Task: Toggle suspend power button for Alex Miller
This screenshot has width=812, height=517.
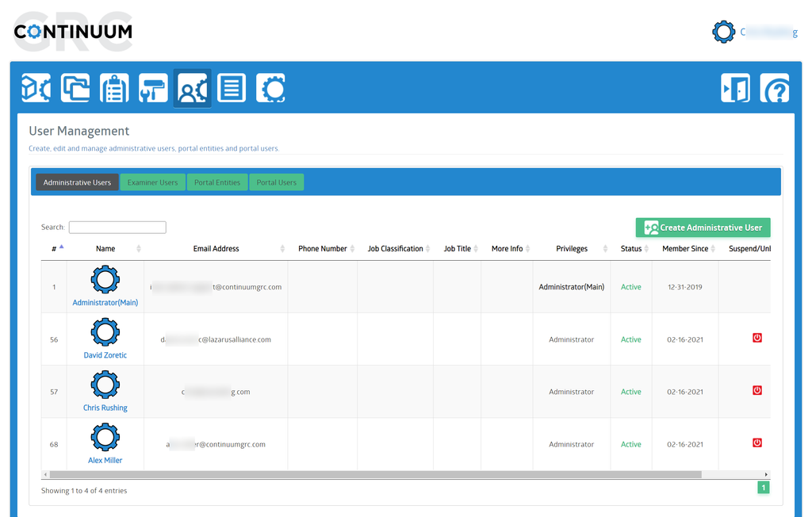Action: 756,442
